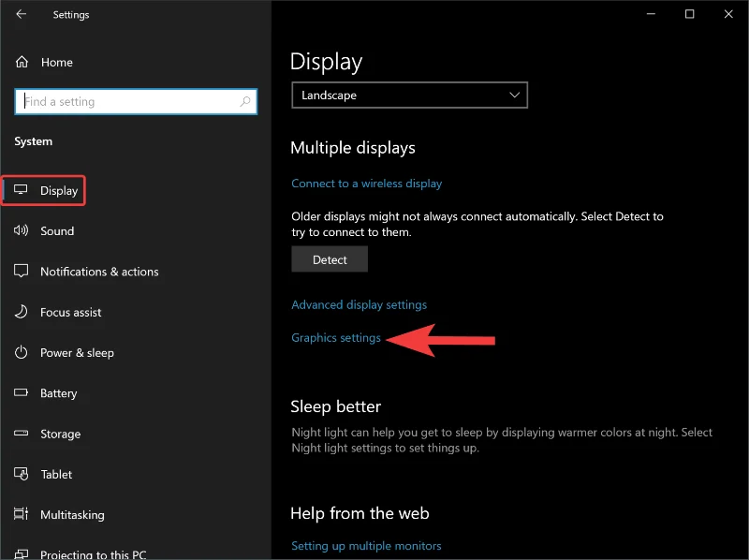Open Advanced display settings link

(x=359, y=305)
